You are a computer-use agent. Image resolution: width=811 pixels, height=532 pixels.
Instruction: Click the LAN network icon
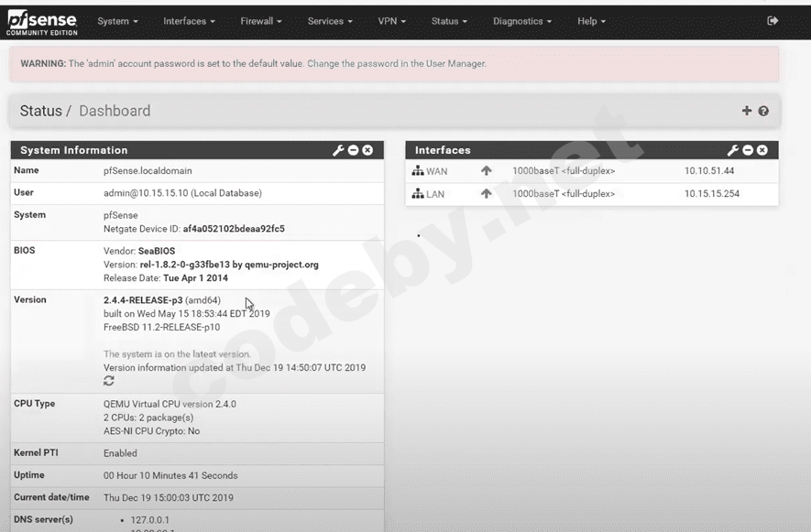[x=417, y=194]
